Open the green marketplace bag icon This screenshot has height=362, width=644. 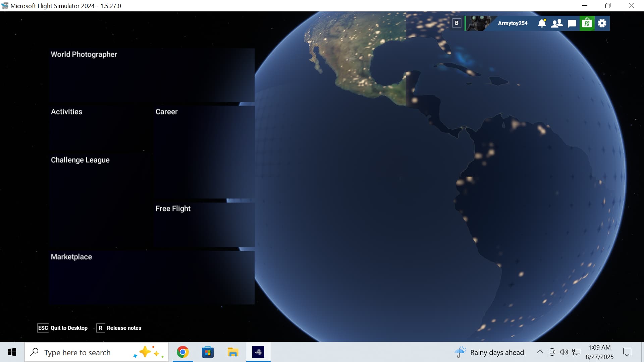click(587, 23)
